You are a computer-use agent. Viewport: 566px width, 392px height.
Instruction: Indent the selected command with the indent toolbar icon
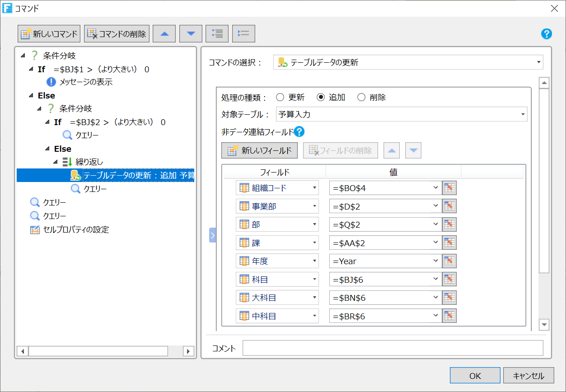(217, 33)
